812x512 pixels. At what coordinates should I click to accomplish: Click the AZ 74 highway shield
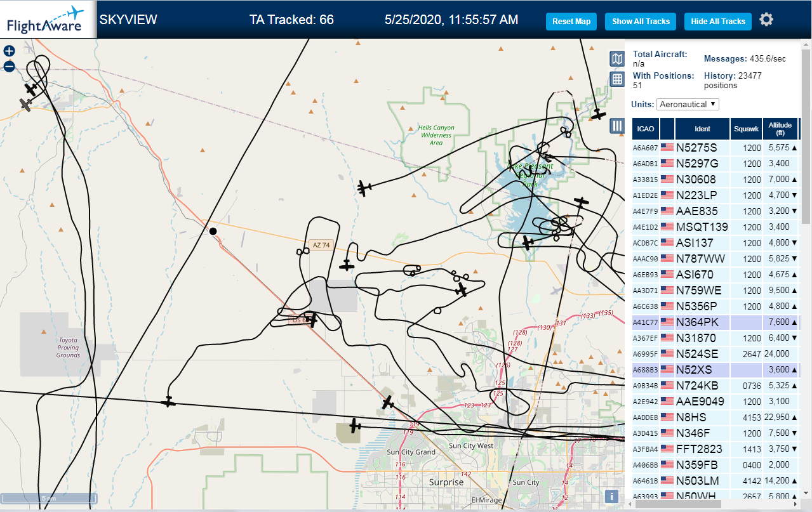321,245
